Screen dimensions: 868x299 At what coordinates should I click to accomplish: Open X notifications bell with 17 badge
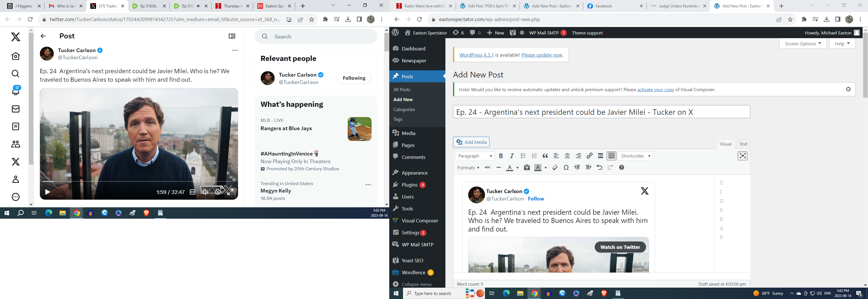[x=15, y=91]
